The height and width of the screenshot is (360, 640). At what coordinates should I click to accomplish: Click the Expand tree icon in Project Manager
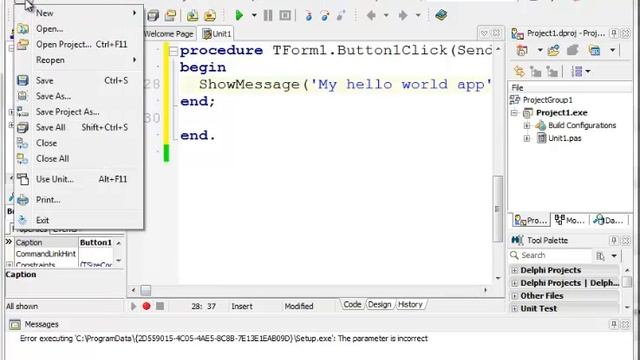coord(535,72)
